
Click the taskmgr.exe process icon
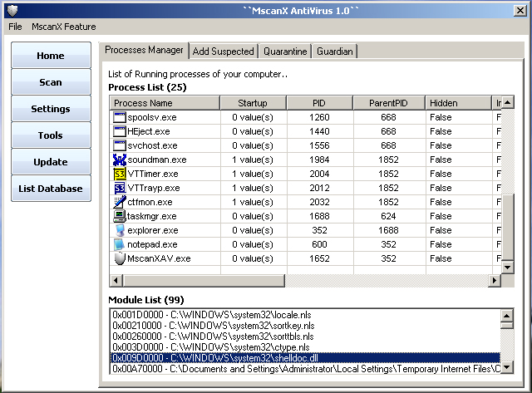pos(119,216)
